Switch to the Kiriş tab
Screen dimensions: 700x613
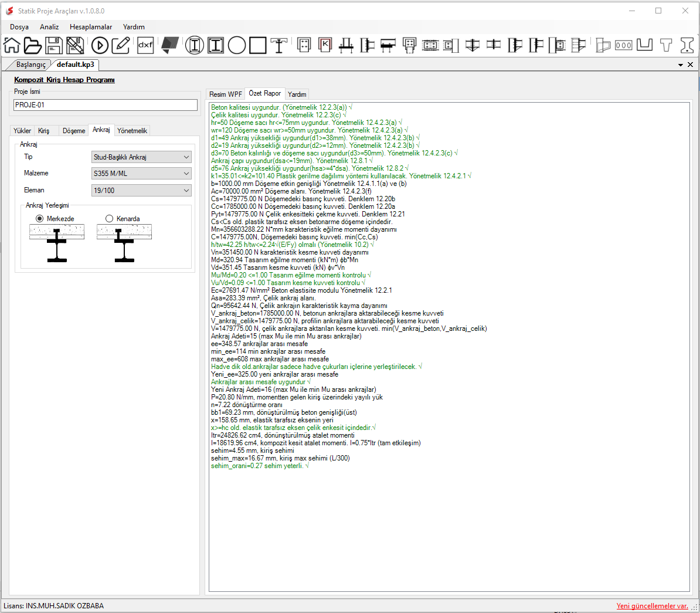point(44,130)
